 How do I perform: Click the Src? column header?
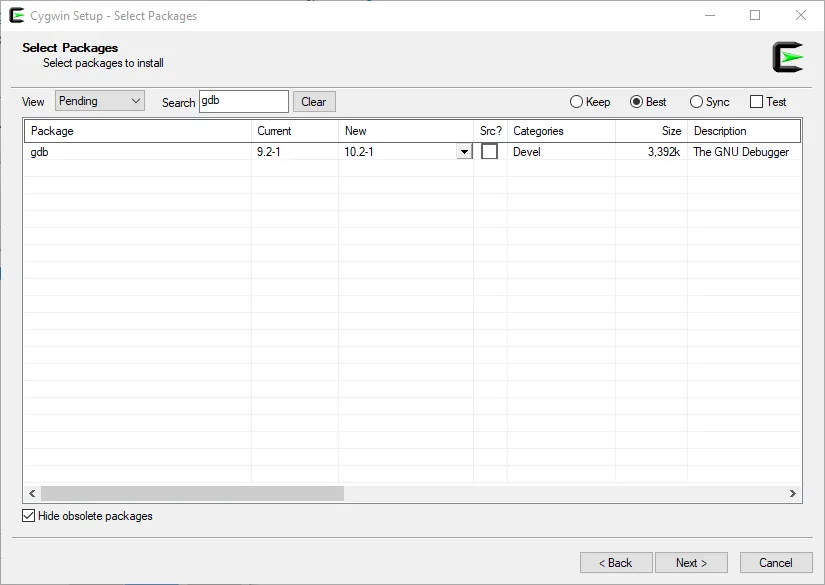(490, 131)
